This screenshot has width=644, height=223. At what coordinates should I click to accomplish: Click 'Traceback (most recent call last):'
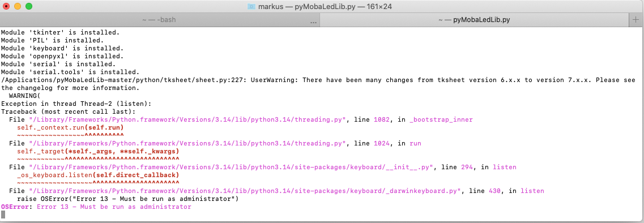click(x=68, y=111)
